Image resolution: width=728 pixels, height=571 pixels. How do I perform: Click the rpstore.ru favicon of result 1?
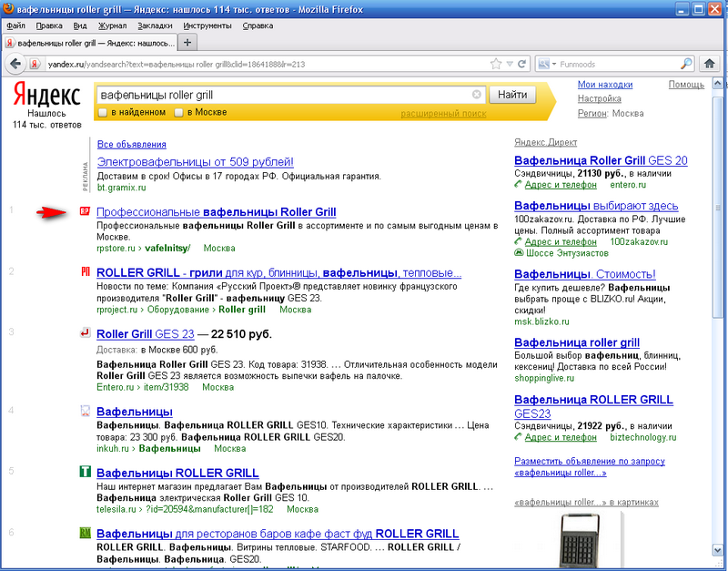point(85,211)
